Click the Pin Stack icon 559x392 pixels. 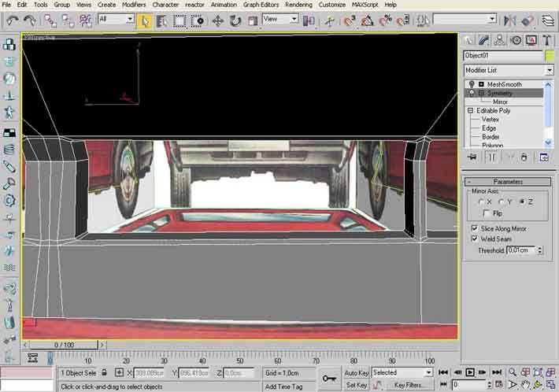[x=471, y=157]
